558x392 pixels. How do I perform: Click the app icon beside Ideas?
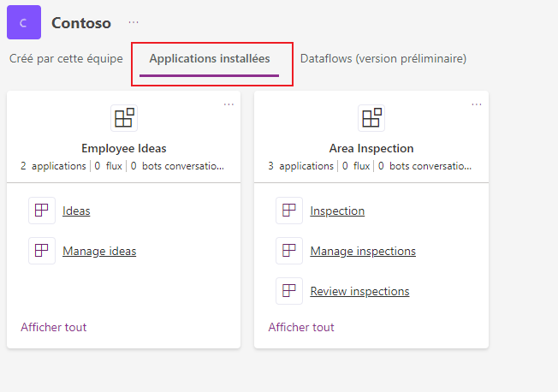(x=42, y=211)
